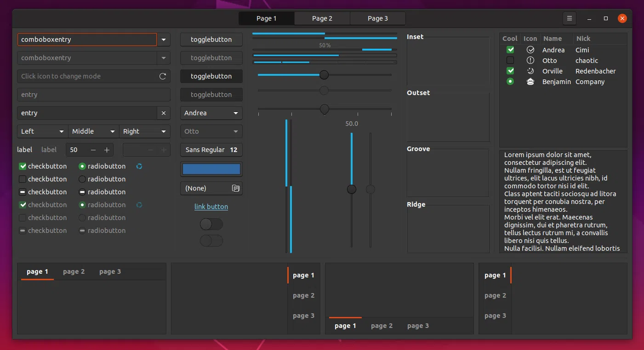Click the Cool column header
Image resolution: width=644 pixels, height=350 pixels.
click(510, 39)
